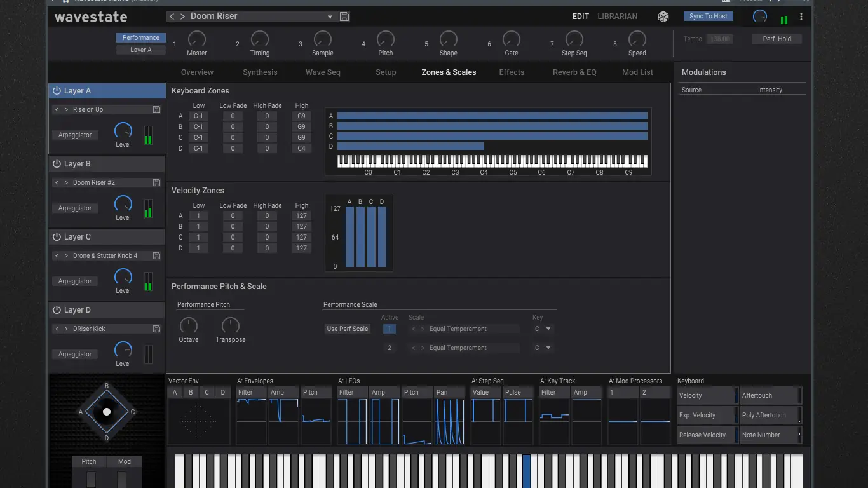Click the Tempo value field

pyautogui.click(x=720, y=39)
